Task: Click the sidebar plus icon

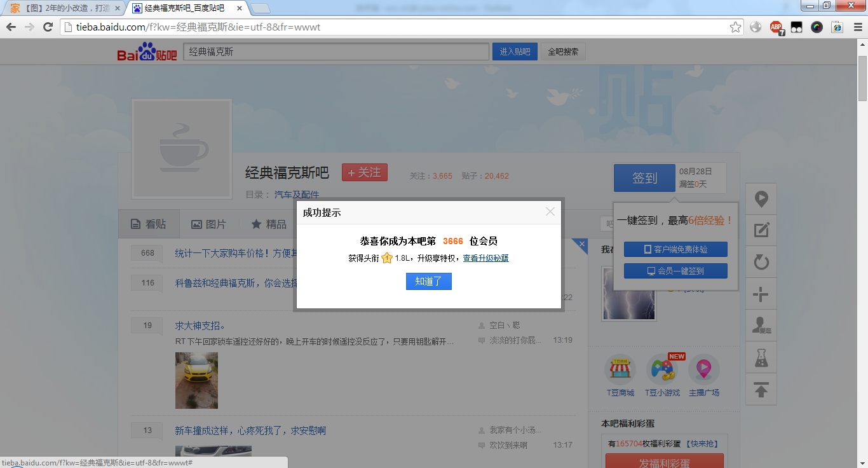Action: pos(761,294)
